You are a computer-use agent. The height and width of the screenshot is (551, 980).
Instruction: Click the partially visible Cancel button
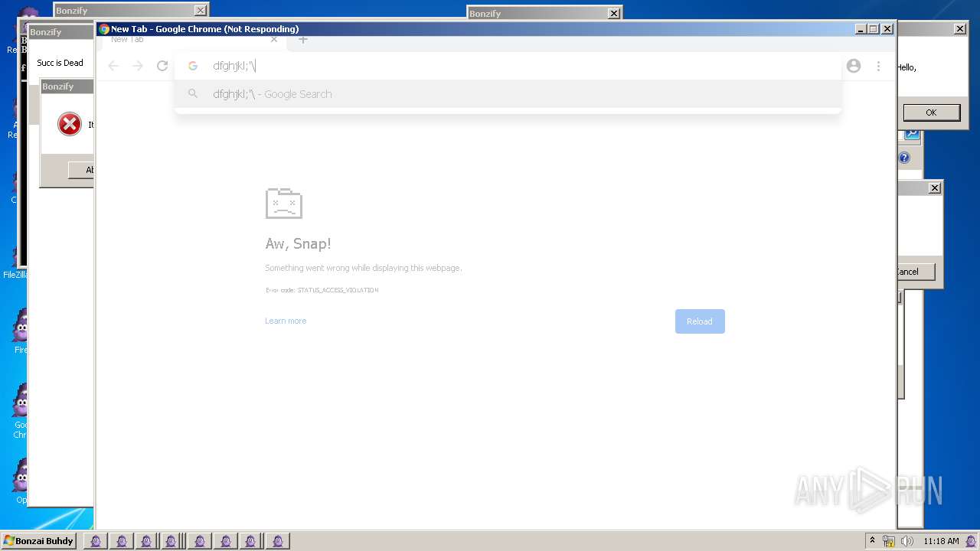916,272
